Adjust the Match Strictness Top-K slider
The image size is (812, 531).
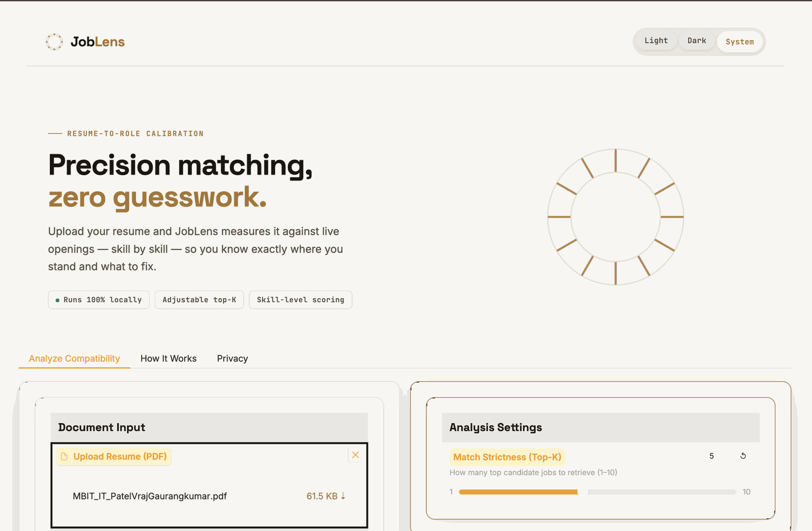(x=597, y=492)
